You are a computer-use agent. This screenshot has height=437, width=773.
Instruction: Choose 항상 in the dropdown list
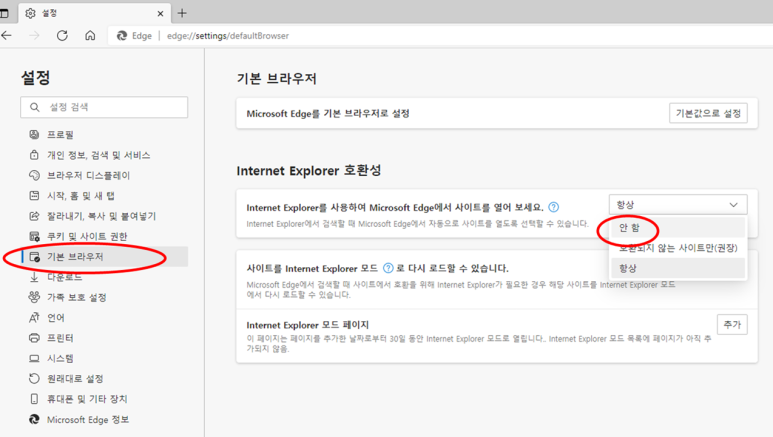678,268
